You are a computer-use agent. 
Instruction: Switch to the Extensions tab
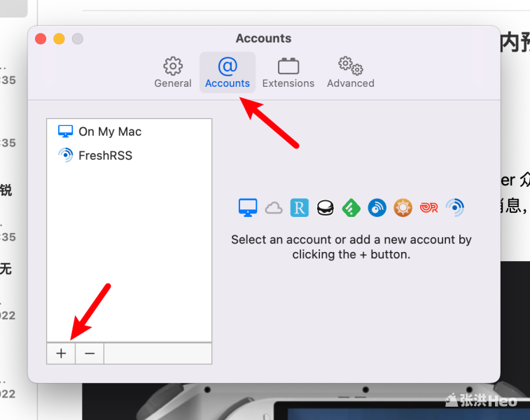point(288,72)
